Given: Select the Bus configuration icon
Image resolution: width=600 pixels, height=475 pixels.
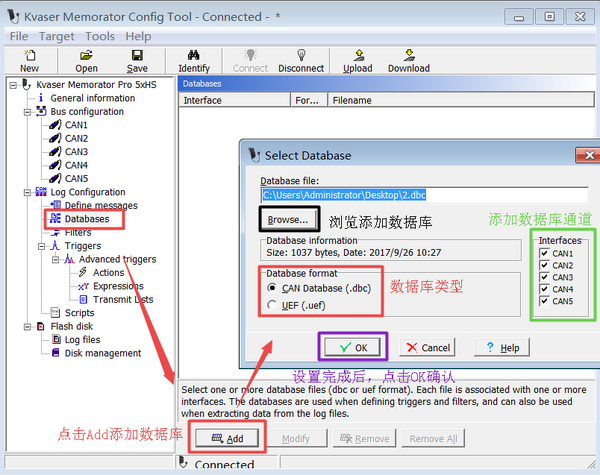Looking at the screenshot, I should click(41, 112).
